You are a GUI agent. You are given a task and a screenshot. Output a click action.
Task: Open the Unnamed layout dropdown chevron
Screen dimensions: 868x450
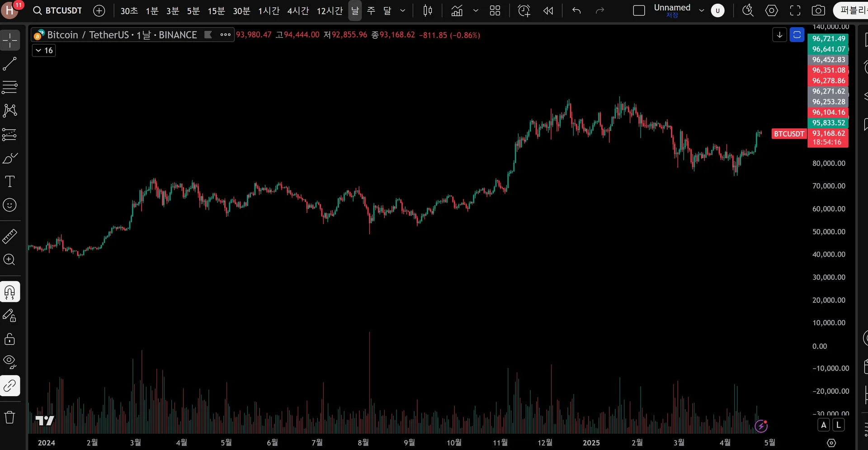click(x=702, y=10)
